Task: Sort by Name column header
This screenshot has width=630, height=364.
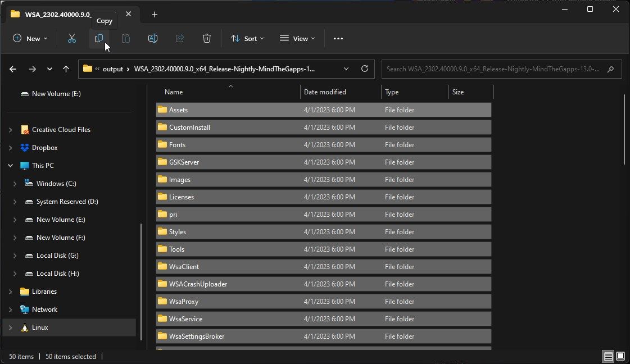Action: (174, 92)
